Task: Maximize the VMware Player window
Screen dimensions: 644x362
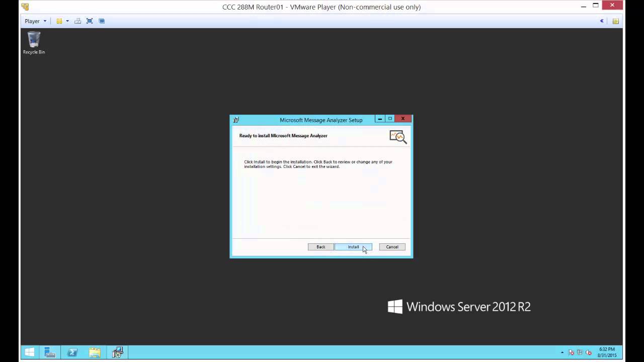Action: point(596,6)
